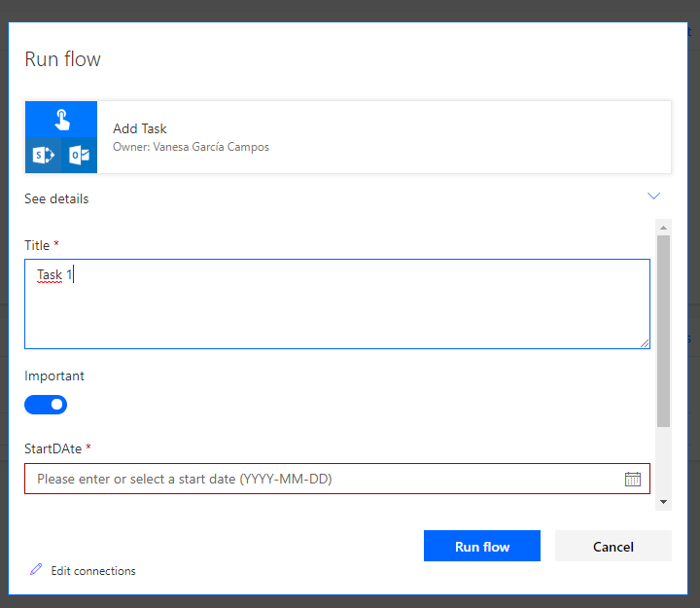Toggle the Important switch off

point(46,404)
